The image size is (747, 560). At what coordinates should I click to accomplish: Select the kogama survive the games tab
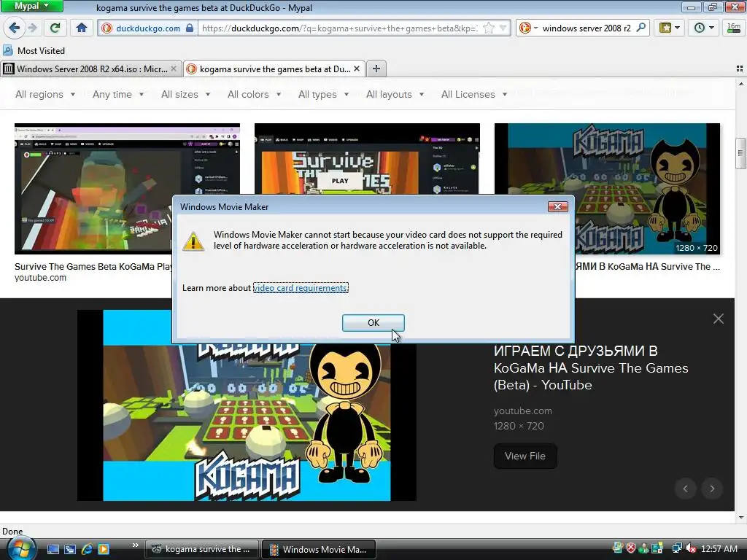click(x=274, y=69)
